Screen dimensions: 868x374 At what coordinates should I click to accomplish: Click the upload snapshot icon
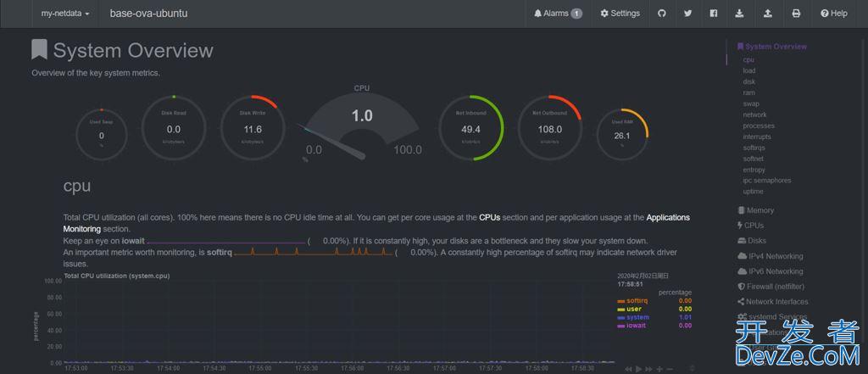tap(768, 14)
